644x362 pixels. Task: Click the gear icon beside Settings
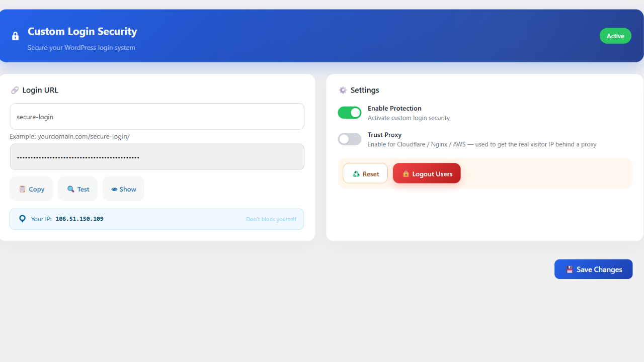pos(343,90)
